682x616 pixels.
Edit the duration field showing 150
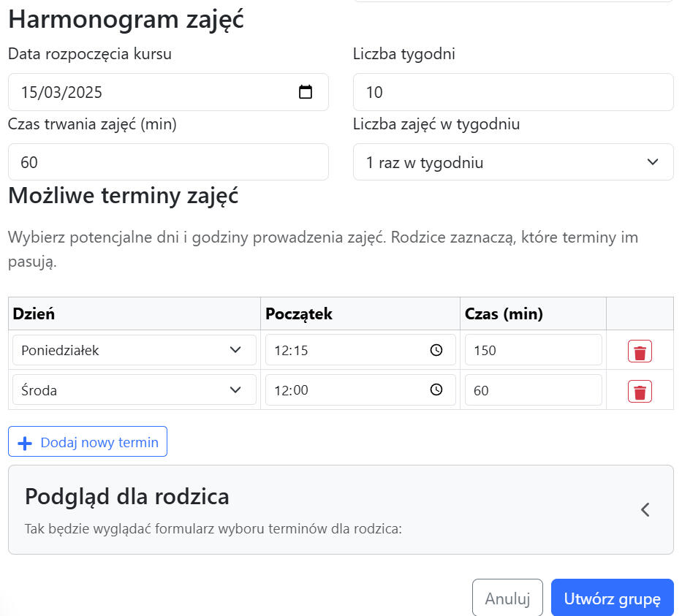[x=533, y=350]
